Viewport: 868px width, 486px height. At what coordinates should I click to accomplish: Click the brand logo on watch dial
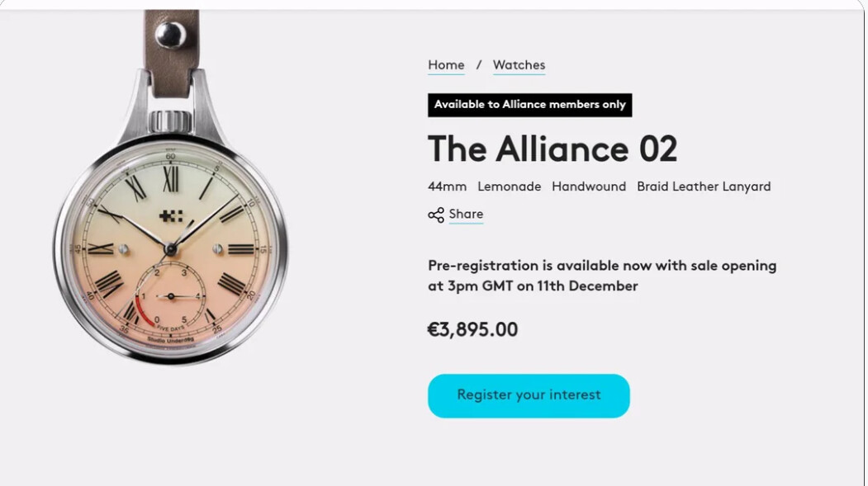[171, 216]
